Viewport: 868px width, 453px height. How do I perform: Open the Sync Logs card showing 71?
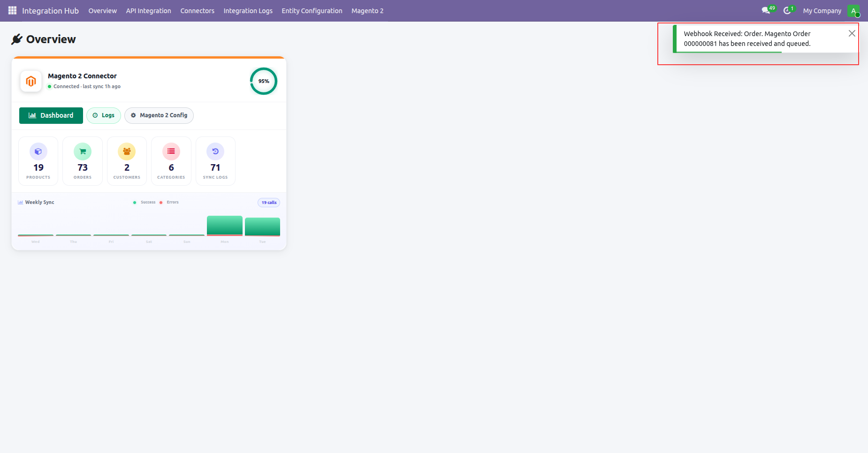[x=215, y=161]
